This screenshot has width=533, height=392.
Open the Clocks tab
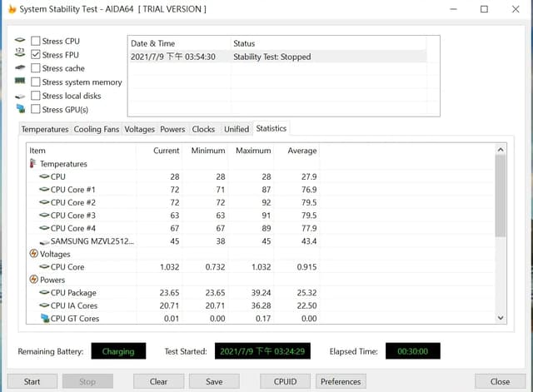203,129
